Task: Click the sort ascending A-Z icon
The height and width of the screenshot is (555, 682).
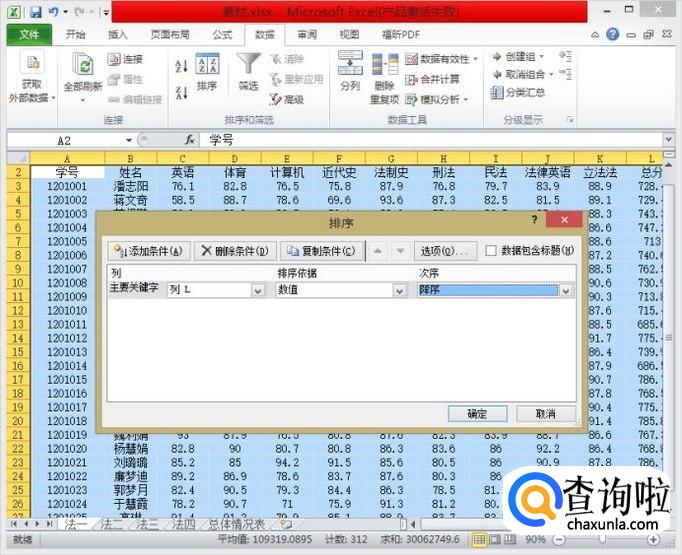Action: [181, 67]
